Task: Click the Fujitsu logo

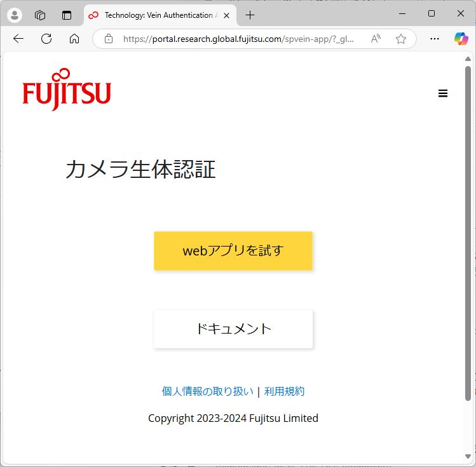Action: tap(67, 90)
